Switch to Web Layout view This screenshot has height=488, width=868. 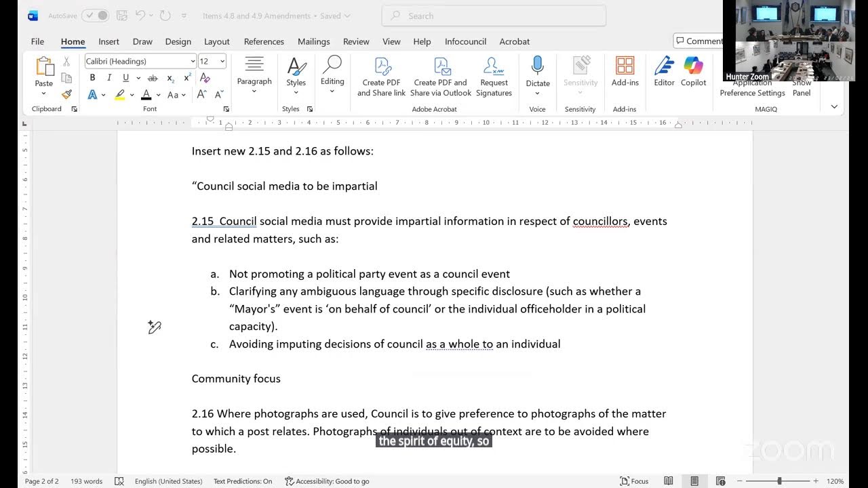pyautogui.click(x=720, y=481)
